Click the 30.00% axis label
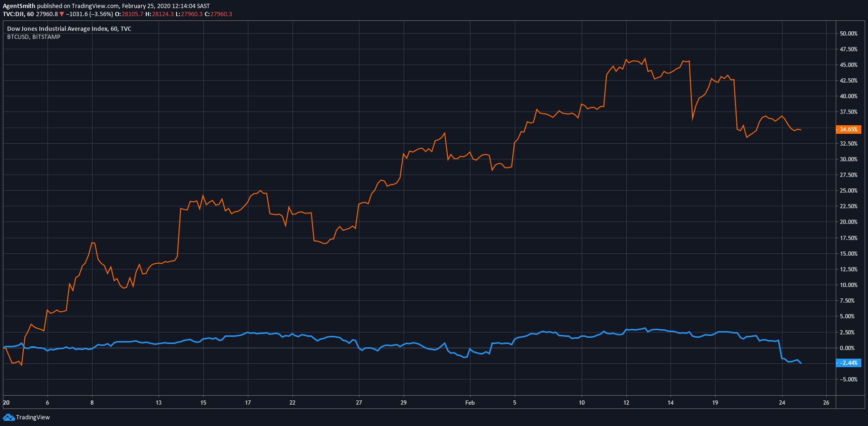This screenshot has width=868, height=426. [x=849, y=159]
